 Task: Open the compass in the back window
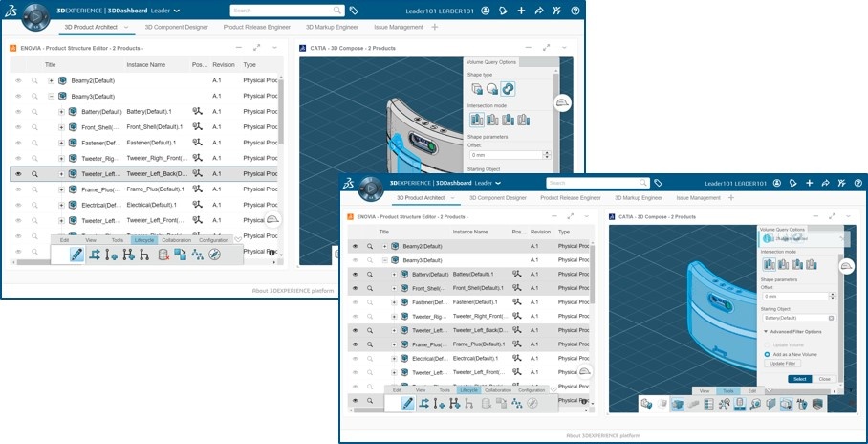tap(36, 16)
